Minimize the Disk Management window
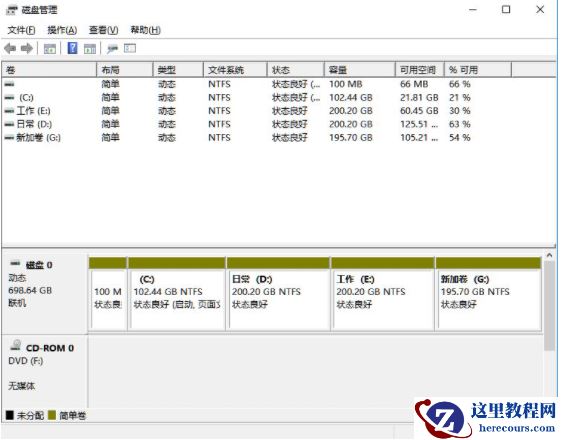This screenshot has width=561, height=440. [x=473, y=10]
